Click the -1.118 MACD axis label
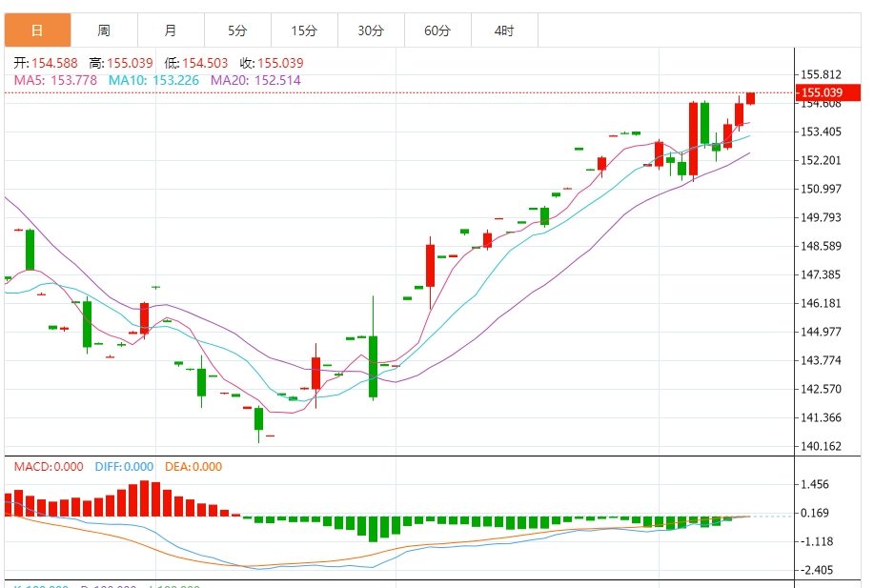This screenshot has width=874, height=588. tap(817, 541)
